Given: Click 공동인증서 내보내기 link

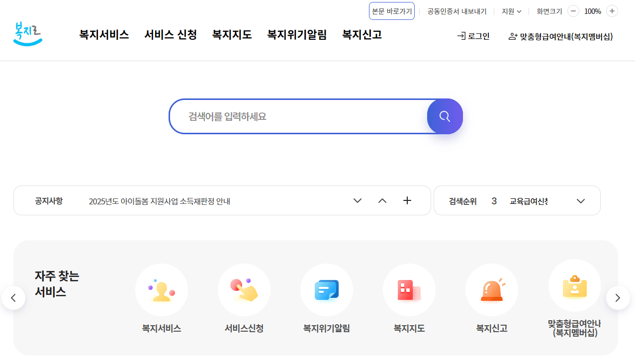Looking at the screenshot, I should coord(457,11).
